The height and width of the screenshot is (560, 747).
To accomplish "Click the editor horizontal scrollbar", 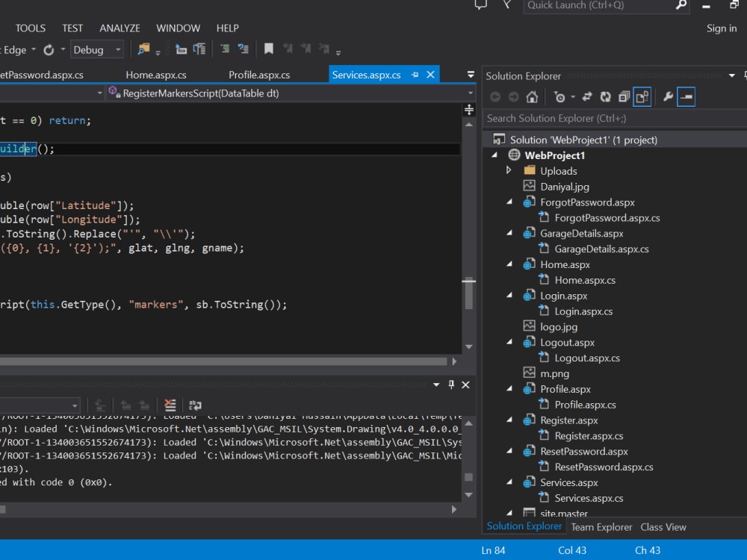I will 223,361.
